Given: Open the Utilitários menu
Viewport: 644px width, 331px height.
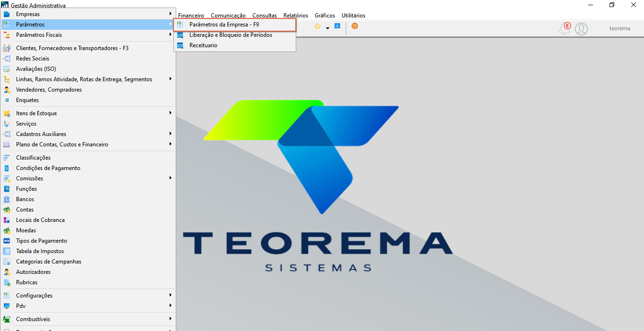Looking at the screenshot, I should point(353,16).
